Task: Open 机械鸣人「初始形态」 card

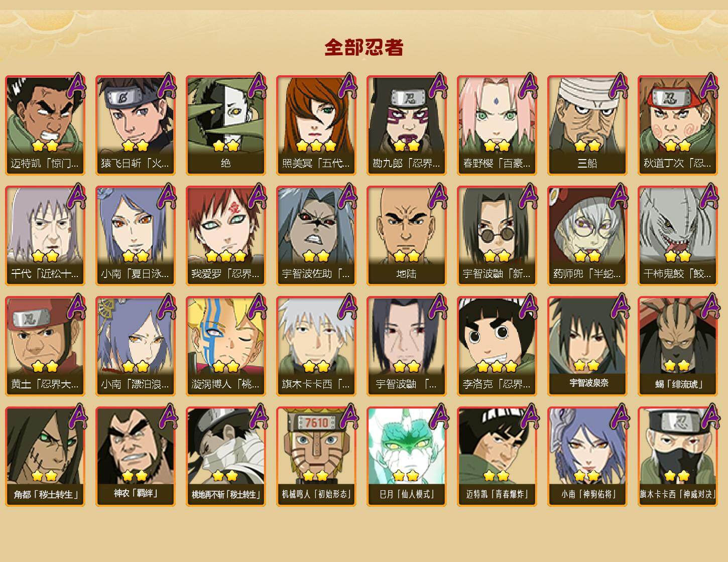Action: (x=316, y=457)
